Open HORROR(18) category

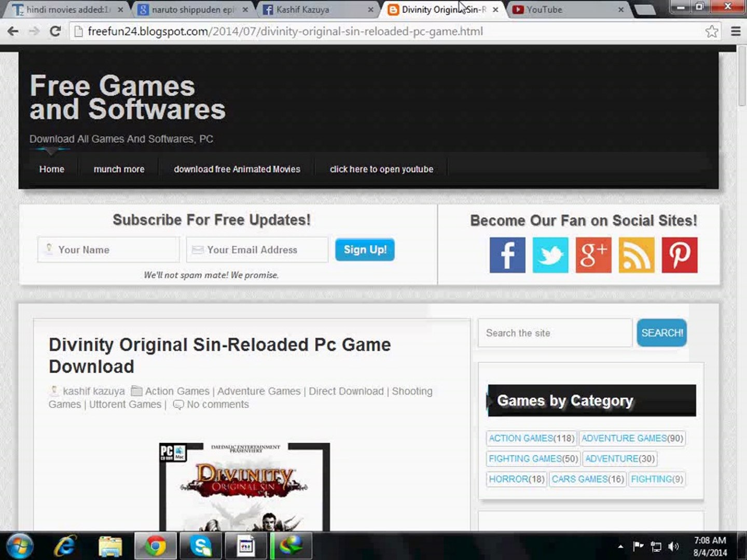517,479
